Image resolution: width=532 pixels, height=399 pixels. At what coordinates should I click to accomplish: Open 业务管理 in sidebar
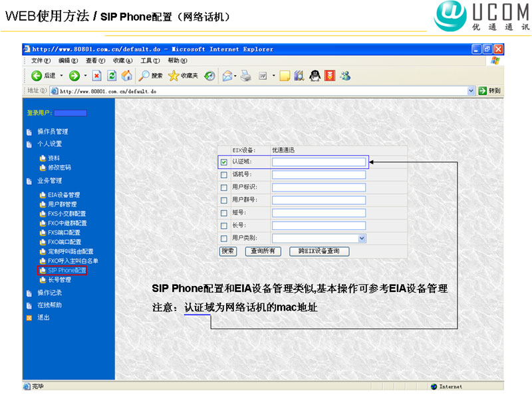coord(49,181)
